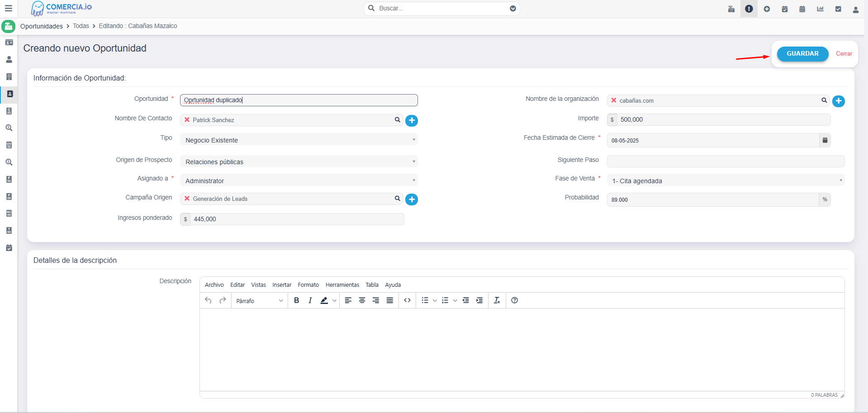Viewport: 868px width, 413px height.
Task: Expand the Fase de Venta dropdown
Action: click(725, 181)
